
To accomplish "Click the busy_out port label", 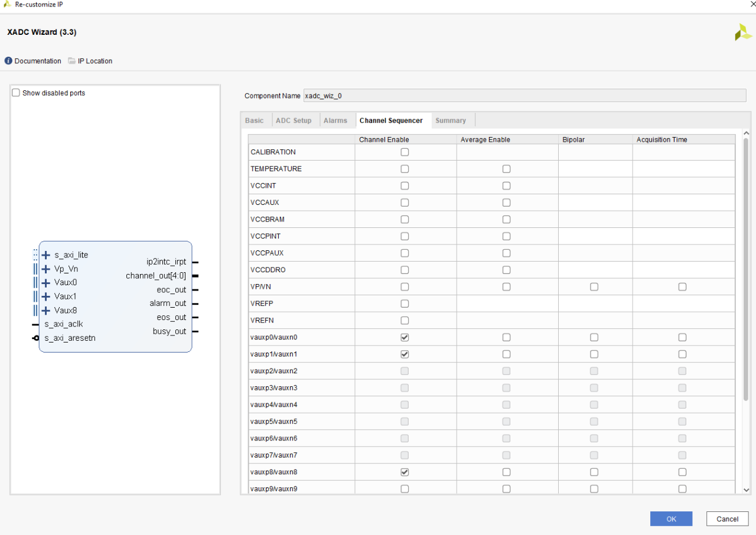I will pos(170,331).
